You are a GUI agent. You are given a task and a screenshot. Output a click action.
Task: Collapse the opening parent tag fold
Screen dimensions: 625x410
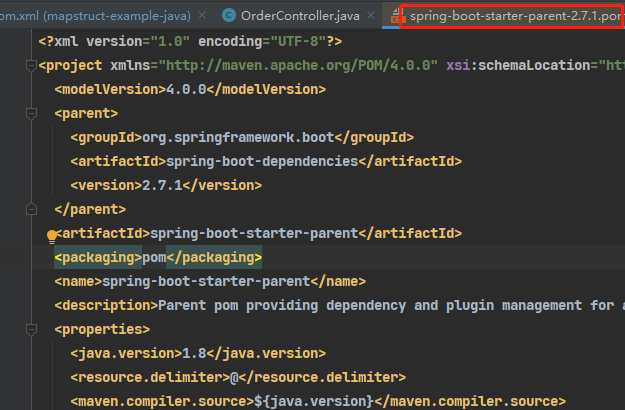(x=30, y=113)
